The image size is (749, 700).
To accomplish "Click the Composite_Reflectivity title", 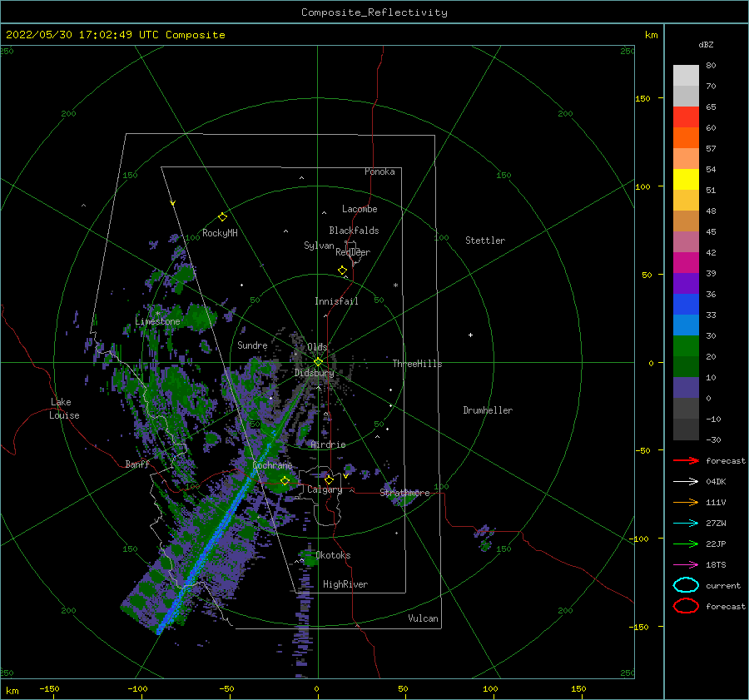I will pos(374,12).
